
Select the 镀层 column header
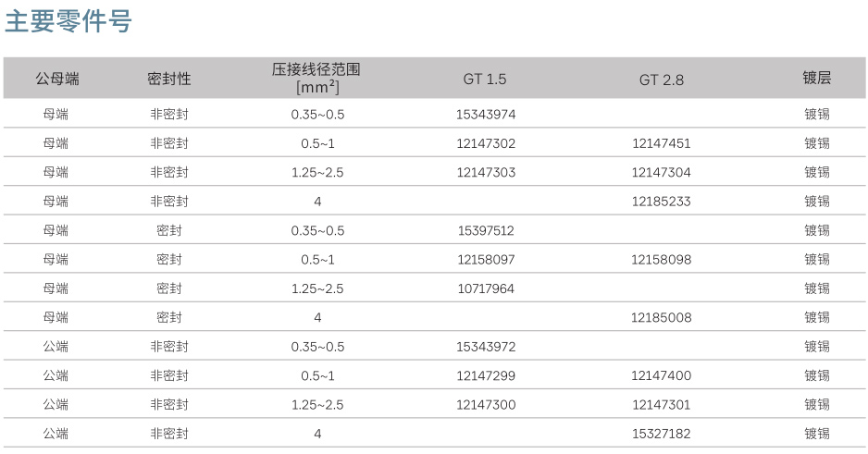(x=816, y=78)
